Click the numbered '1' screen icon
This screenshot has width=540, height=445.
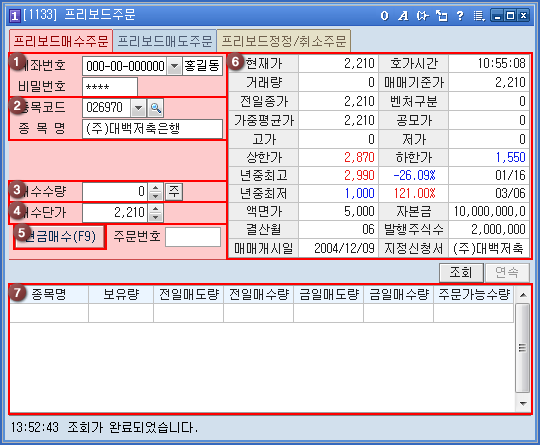coord(14,15)
